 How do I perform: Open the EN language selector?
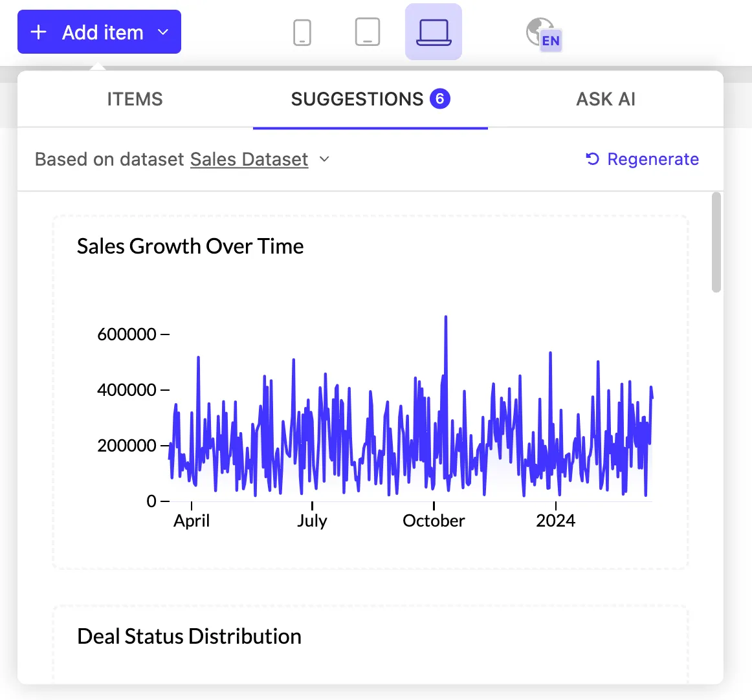click(x=544, y=34)
